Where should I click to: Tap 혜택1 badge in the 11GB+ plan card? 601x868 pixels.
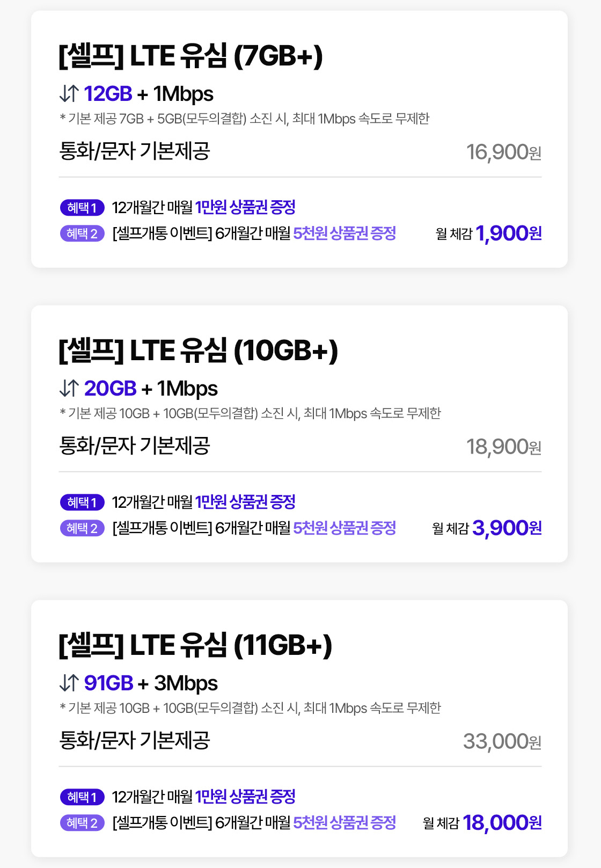point(82,797)
